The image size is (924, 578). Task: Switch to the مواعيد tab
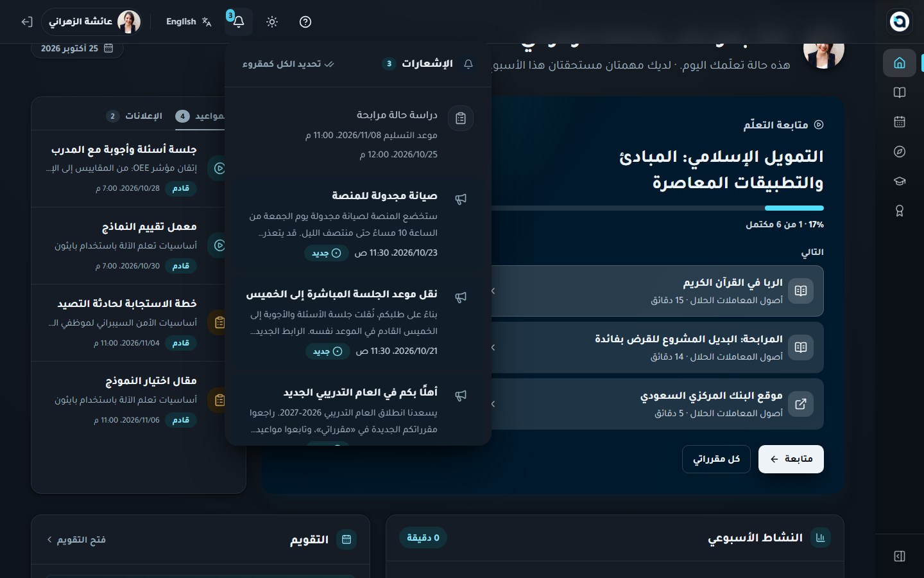200,116
